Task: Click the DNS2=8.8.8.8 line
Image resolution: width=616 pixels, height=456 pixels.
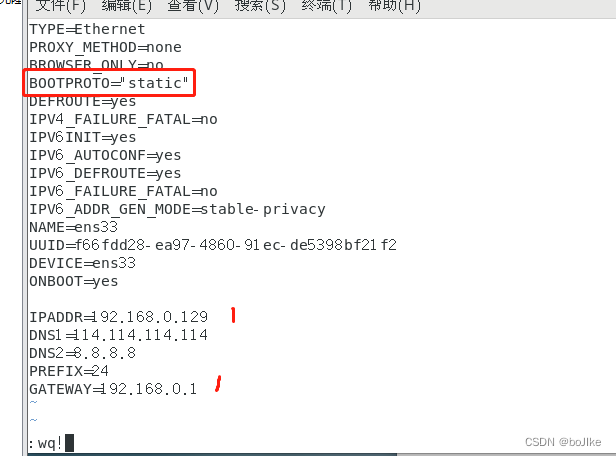Action: (82, 353)
